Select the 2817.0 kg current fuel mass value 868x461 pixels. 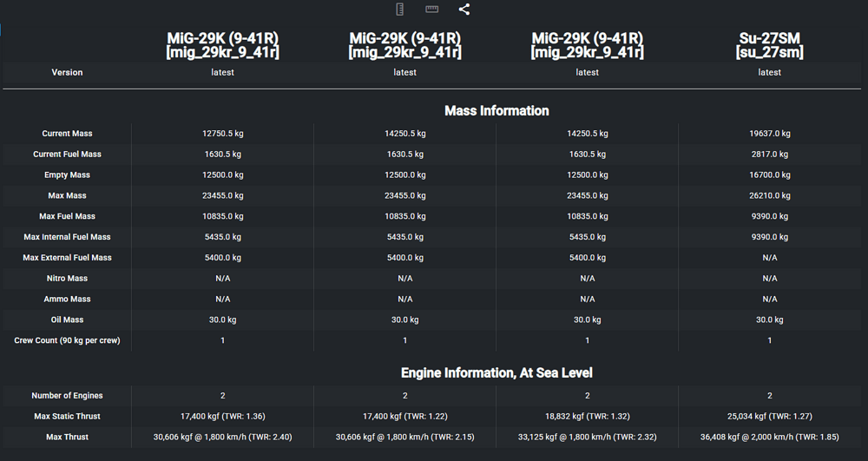pyautogui.click(x=769, y=155)
